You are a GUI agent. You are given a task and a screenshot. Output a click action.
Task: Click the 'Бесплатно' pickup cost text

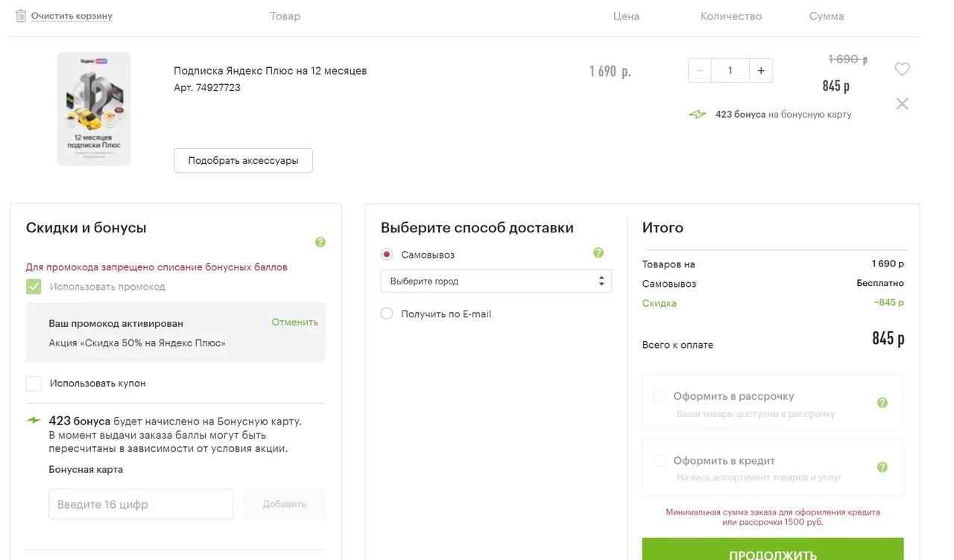pyautogui.click(x=880, y=283)
